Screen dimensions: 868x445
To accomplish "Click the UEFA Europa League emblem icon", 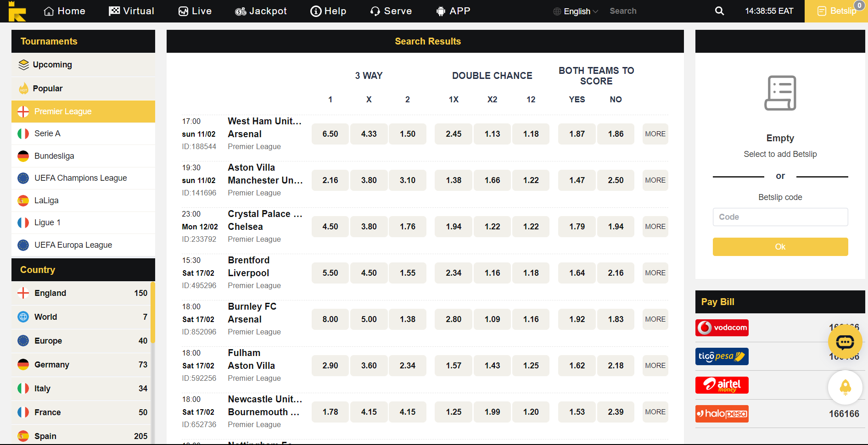I will point(23,245).
